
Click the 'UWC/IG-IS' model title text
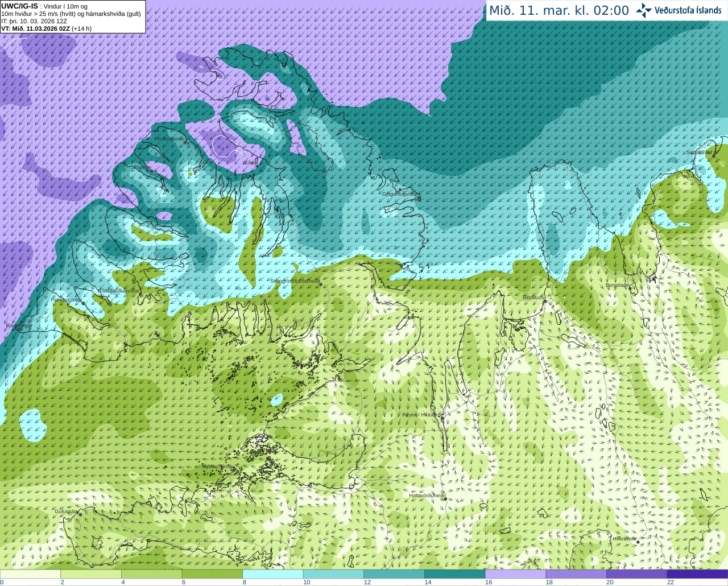click(x=19, y=6)
